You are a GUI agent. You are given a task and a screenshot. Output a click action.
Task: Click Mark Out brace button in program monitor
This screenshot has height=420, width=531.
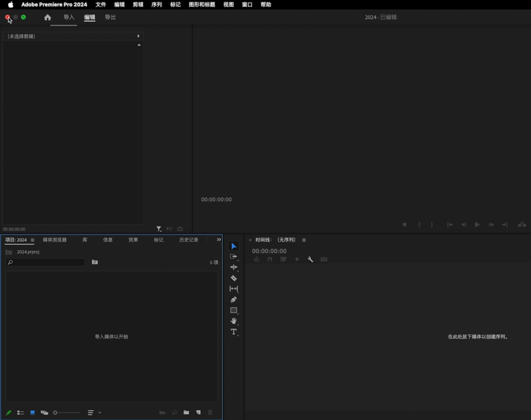432,225
